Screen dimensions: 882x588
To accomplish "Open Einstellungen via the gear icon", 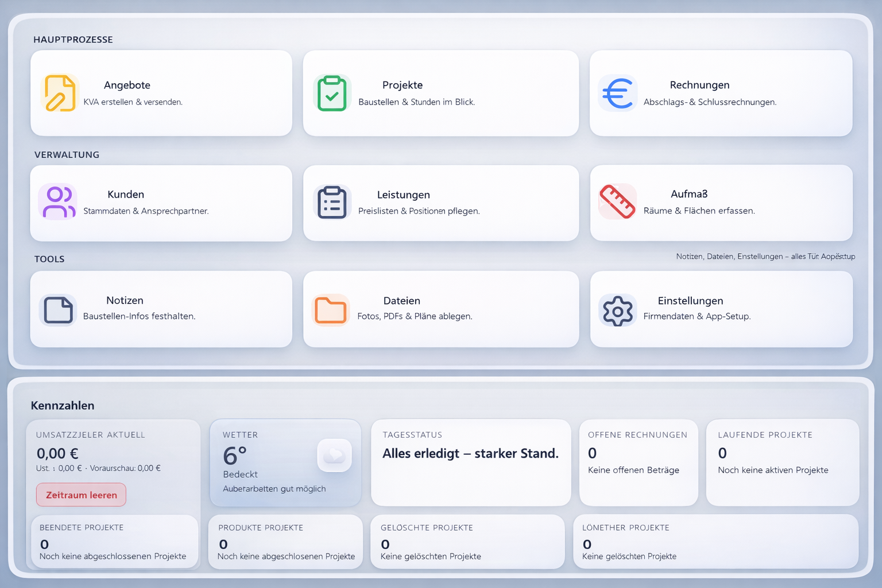I will 617,311.
